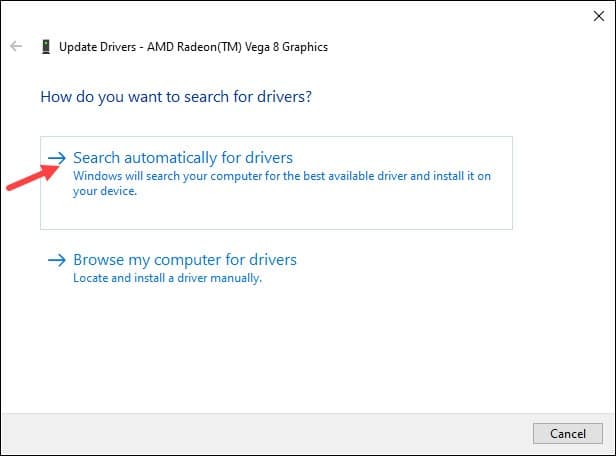The height and width of the screenshot is (456, 616).
Task: Click 'Windows will search your computer' description text
Action: point(282,183)
